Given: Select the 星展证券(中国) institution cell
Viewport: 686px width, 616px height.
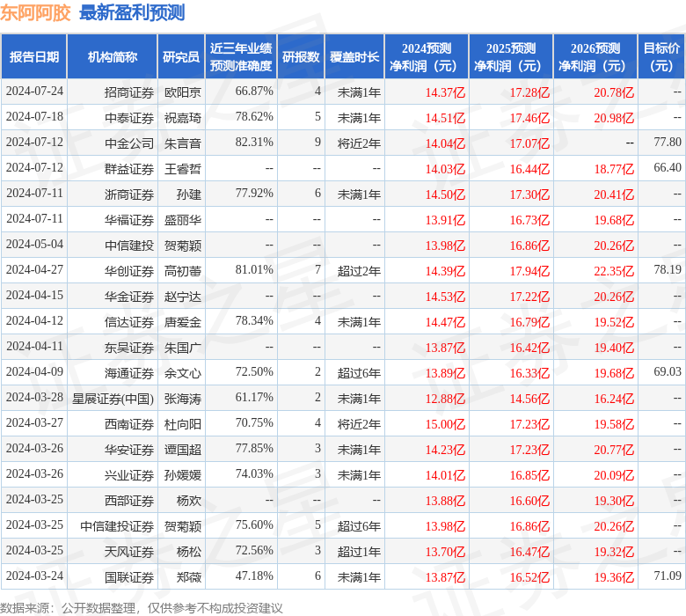Looking at the screenshot, I should click(113, 399).
